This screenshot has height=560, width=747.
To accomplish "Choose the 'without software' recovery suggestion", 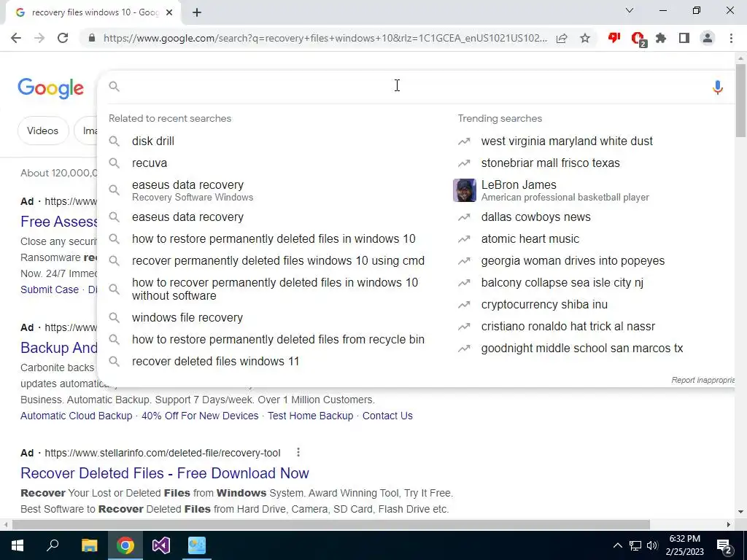I will [x=275, y=289].
